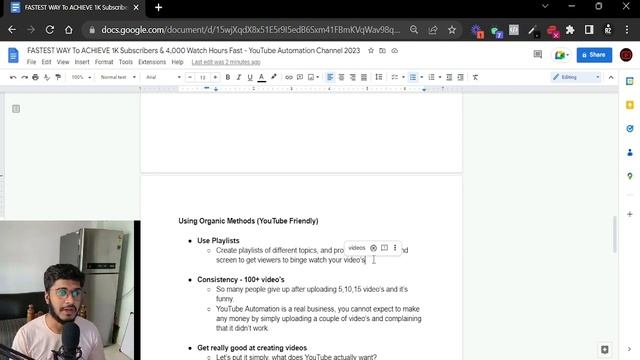Open the Editing mode dropdown
Viewport: 640px width, 360px height.
pos(576,77)
